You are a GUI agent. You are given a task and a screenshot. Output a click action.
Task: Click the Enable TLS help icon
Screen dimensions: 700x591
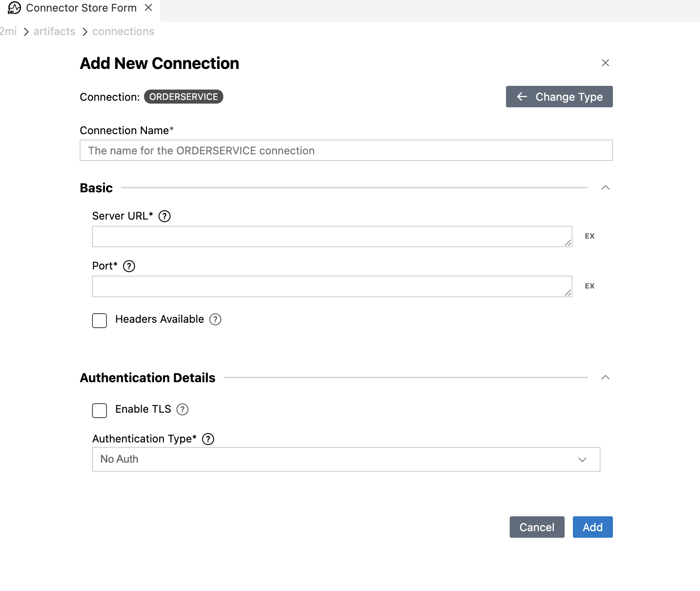click(x=182, y=409)
